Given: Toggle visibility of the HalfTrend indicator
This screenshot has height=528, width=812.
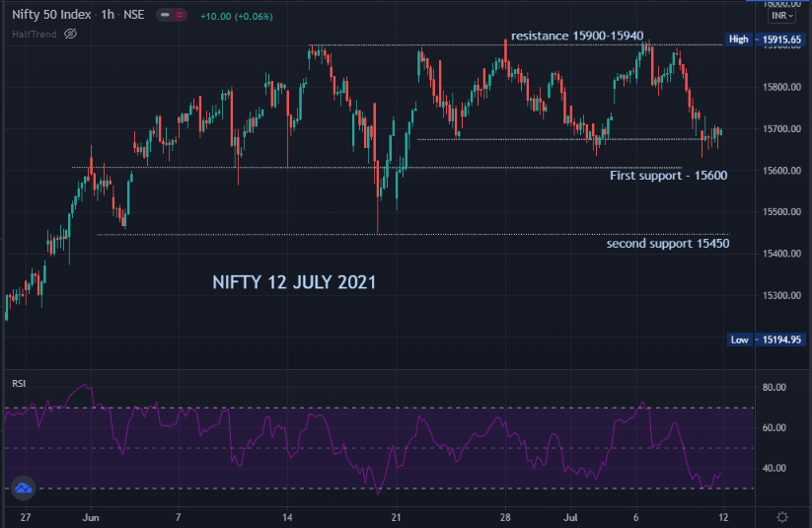Looking at the screenshot, I should (70, 35).
